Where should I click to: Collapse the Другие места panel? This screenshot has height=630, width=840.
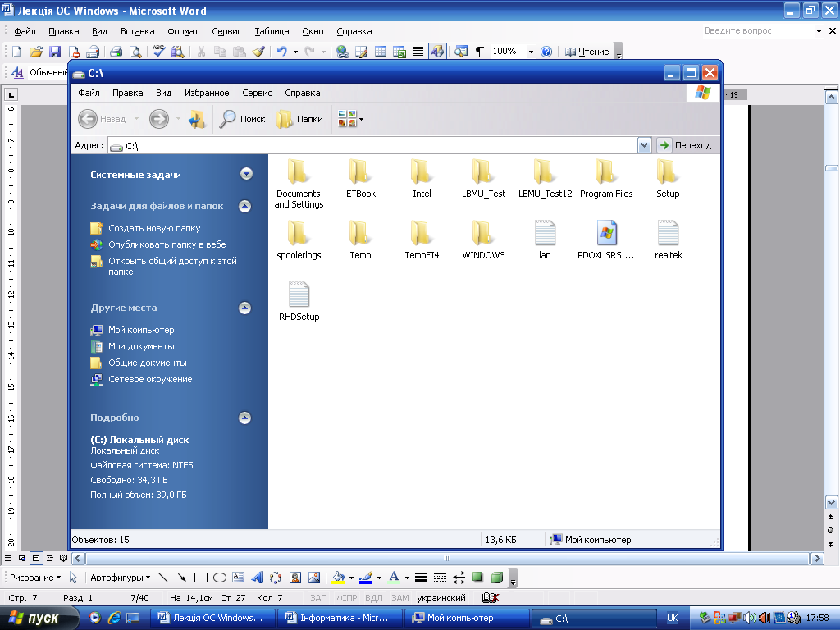(244, 308)
